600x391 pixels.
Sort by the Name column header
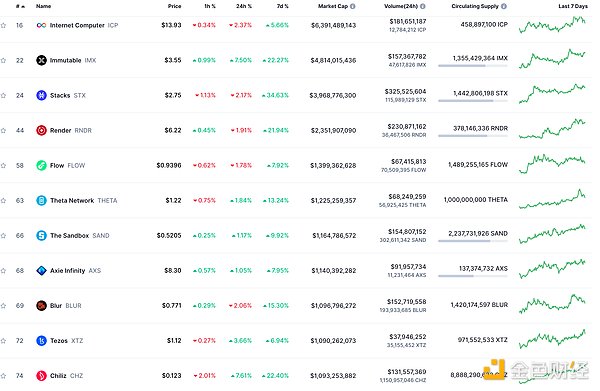tap(43, 6)
